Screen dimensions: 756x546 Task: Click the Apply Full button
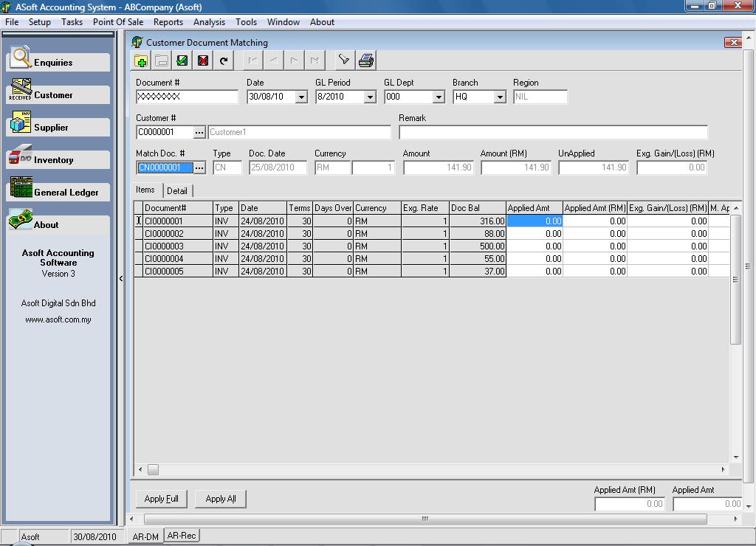click(x=162, y=499)
